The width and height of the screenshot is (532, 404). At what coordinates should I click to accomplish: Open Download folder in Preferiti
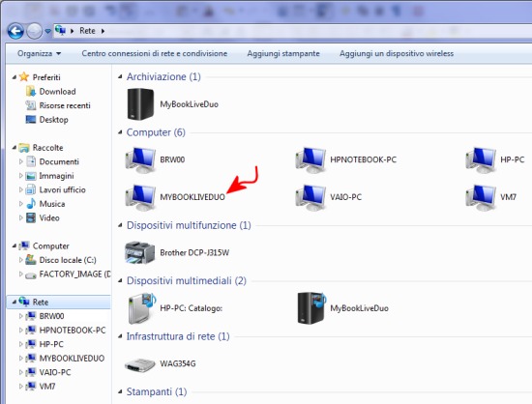click(x=58, y=92)
